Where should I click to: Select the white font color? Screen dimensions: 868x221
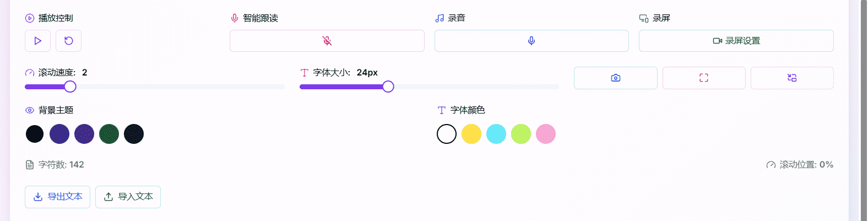point(447,134)
